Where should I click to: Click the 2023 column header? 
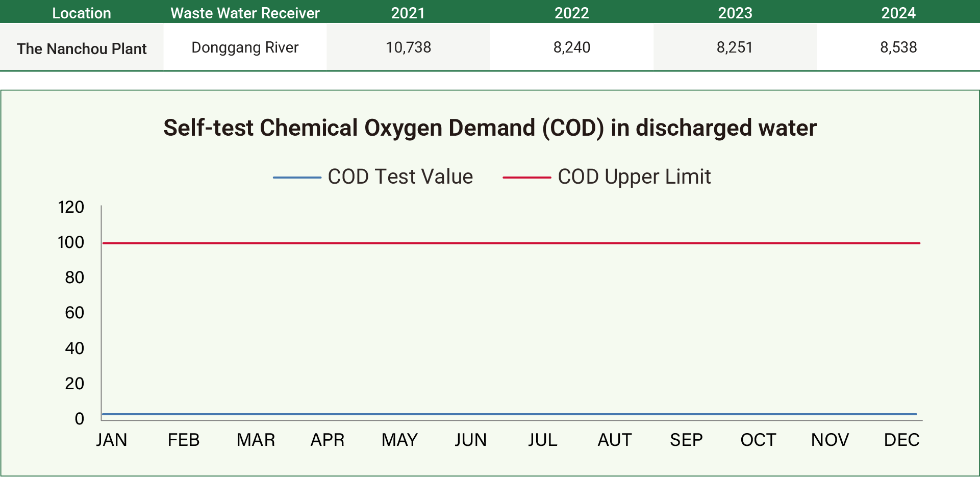(735, 13)
